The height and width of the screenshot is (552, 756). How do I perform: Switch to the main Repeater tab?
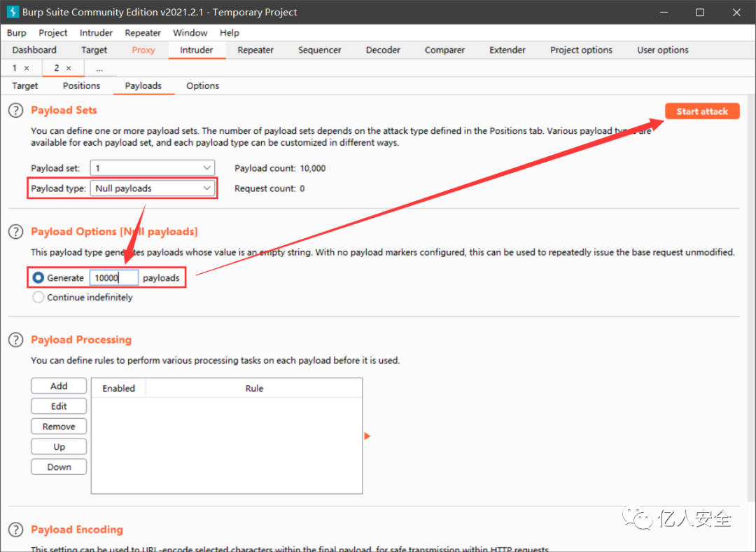[255, 50]
